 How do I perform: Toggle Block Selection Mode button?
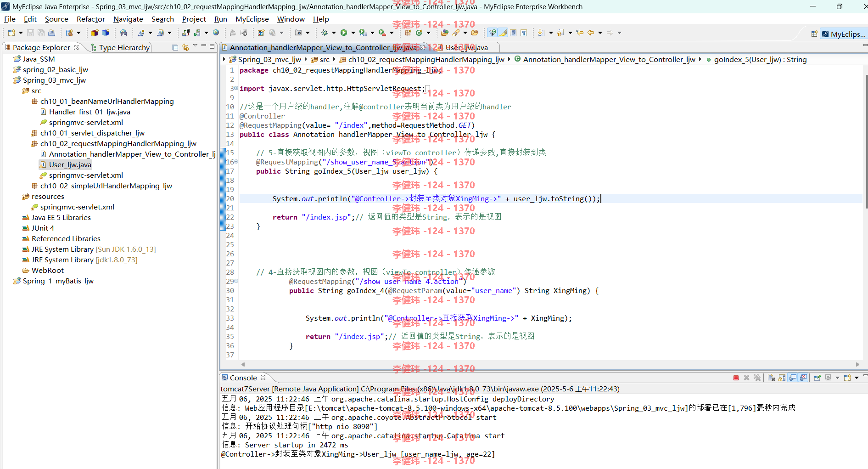coord(513,33)
